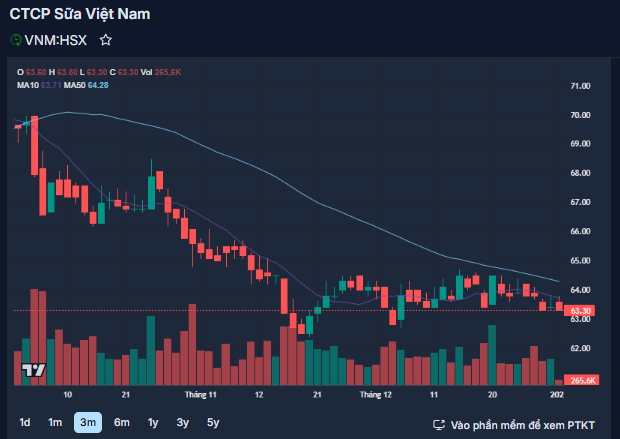The image size is (620, 439).
Task: Click the red 63.30 current price tag
Action: pos(579,310)
